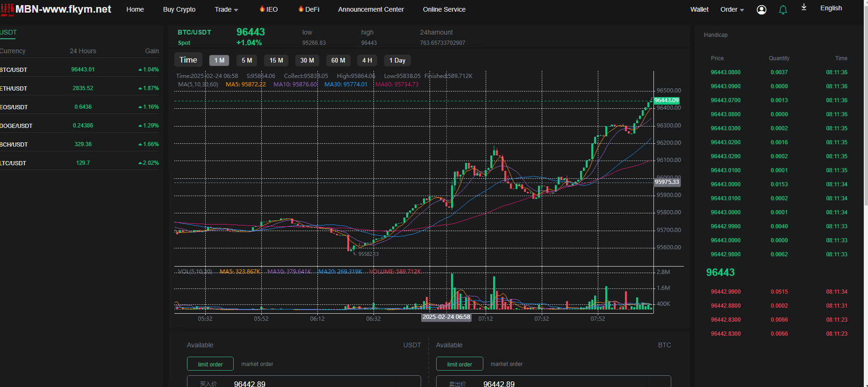This screenshot has width=868, height=387.
Task: Click the MBN site logo
Action: coord(56,9)
